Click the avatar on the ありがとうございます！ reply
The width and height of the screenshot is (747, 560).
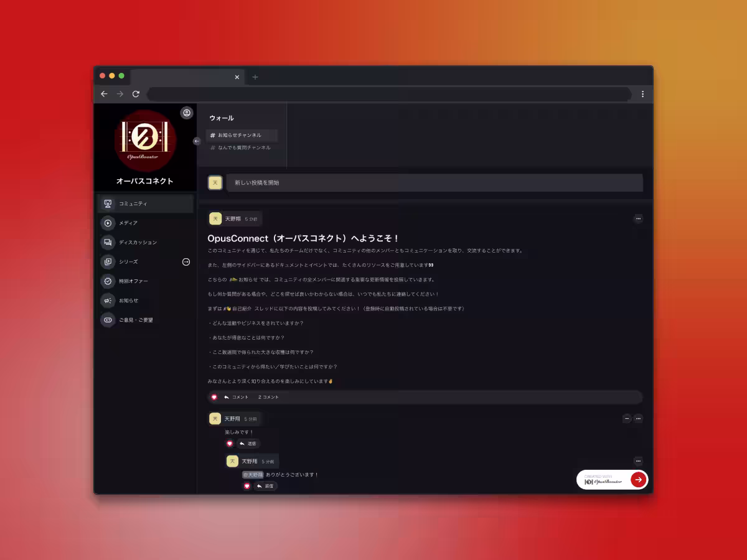tap(233, 461)
